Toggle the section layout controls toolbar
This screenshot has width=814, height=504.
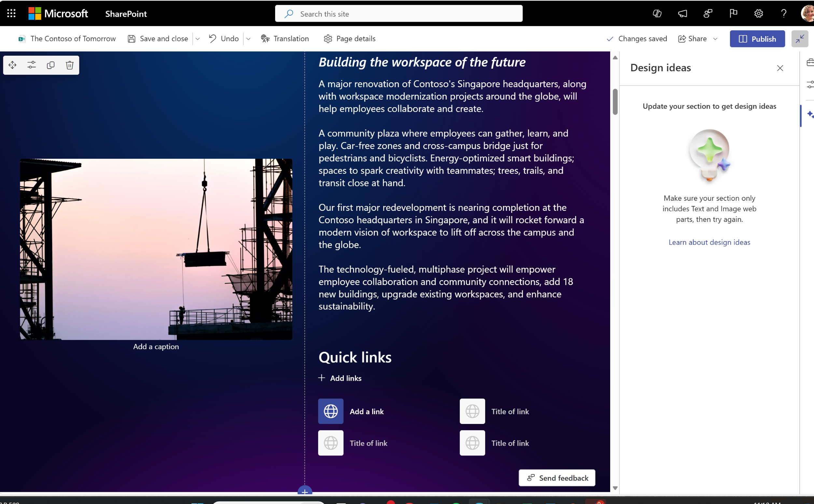tap(31, 64)
